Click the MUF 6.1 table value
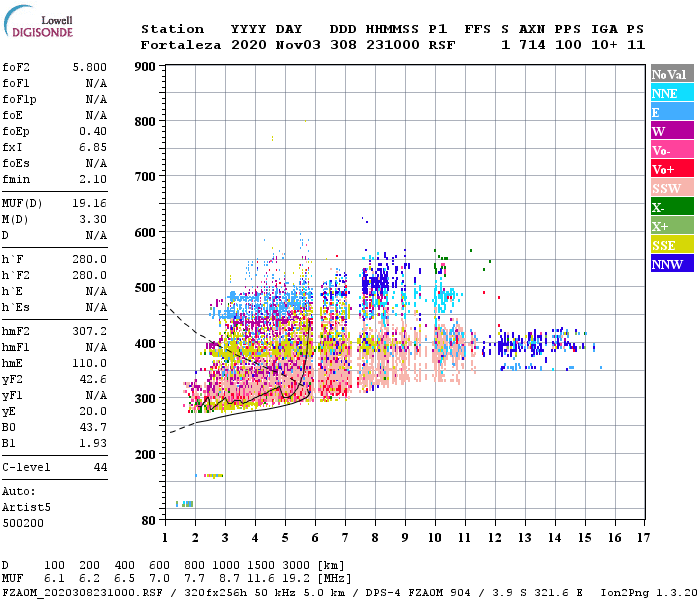Image resolution: width=700 pixels, height=600 pixels. (x=54, y=579)
